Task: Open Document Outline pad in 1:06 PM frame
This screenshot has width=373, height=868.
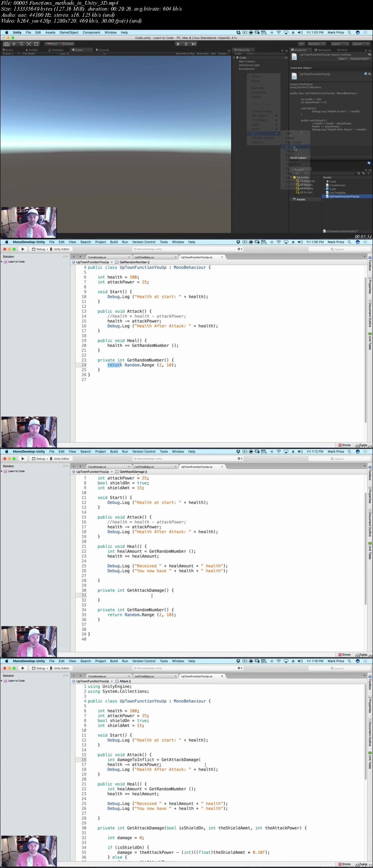Action: pos(370,313)
